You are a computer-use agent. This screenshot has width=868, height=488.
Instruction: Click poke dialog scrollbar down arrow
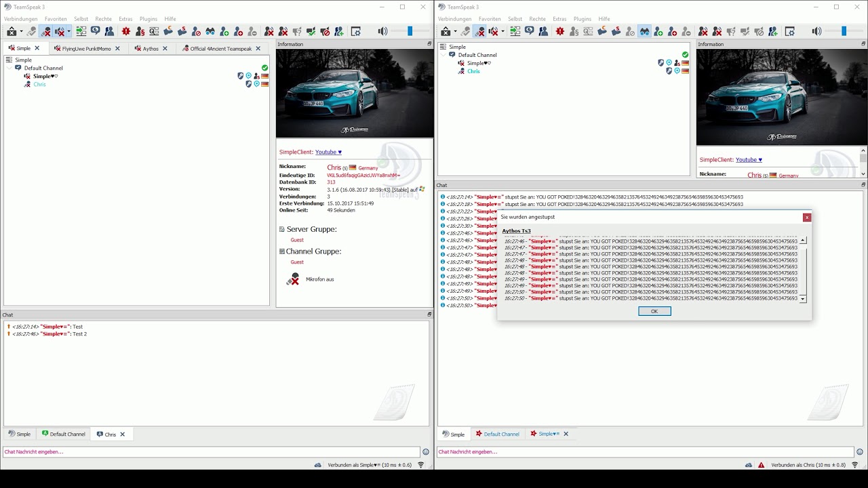(803, 299)
